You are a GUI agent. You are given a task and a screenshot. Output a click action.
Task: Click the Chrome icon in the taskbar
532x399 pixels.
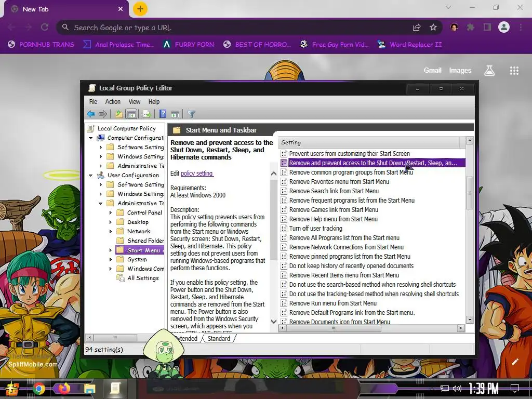[x=38, y=389]
